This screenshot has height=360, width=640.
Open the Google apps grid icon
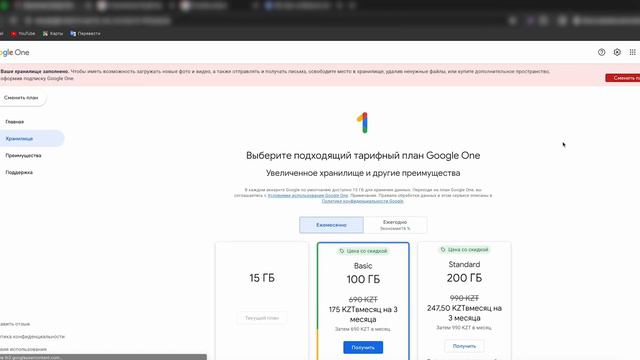[632, 52]
